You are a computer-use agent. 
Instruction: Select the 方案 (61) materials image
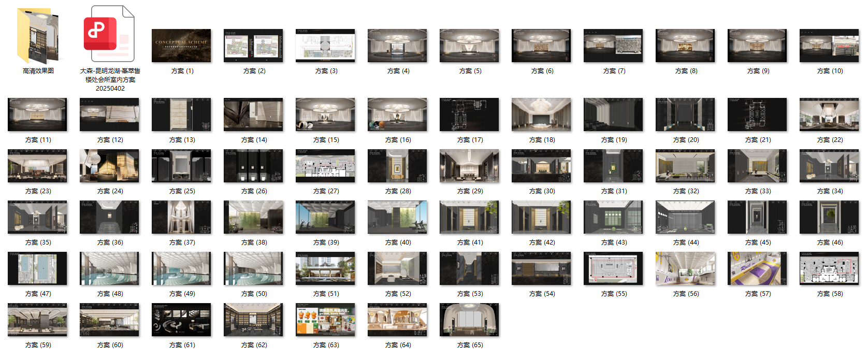(181, 320)
